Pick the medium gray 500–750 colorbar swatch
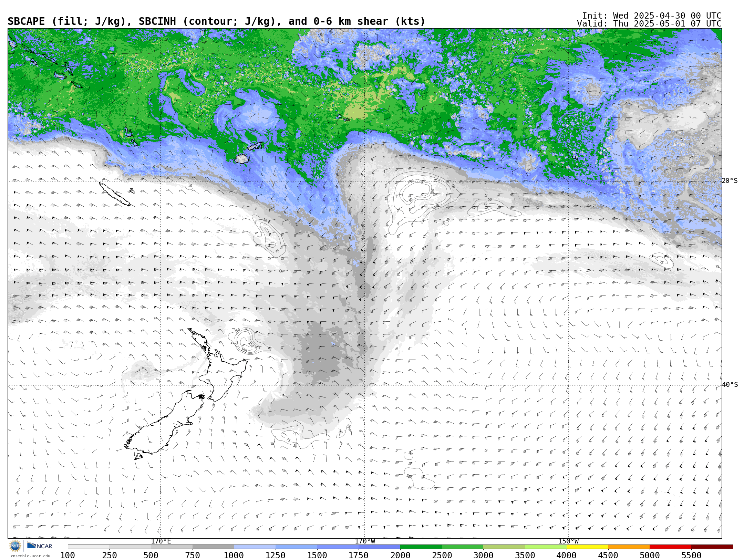The image size is (744, 560). [x=172, y=547]
